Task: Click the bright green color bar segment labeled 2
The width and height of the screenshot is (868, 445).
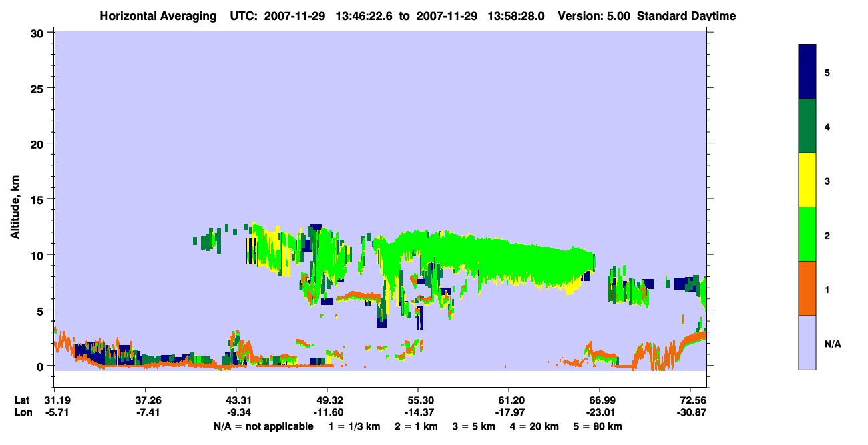Action: (807, 234)
